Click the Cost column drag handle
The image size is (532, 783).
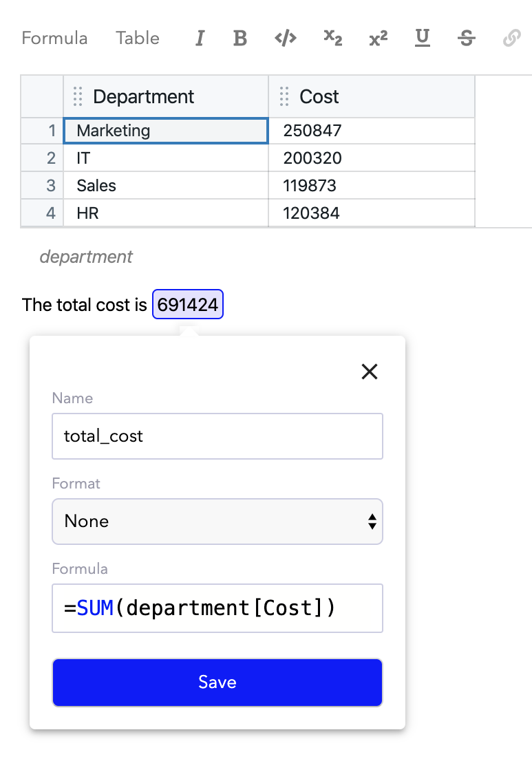284,97
